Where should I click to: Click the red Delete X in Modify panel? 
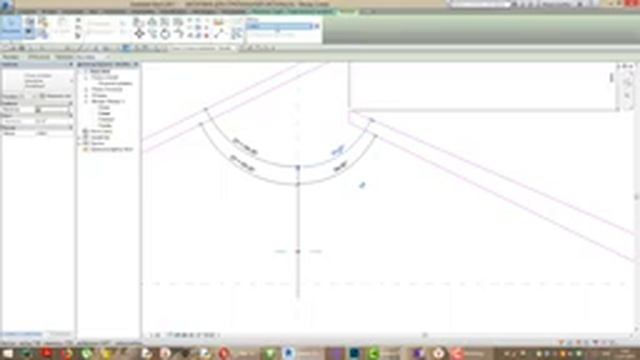pyautogui.click(x=207, y=36)
